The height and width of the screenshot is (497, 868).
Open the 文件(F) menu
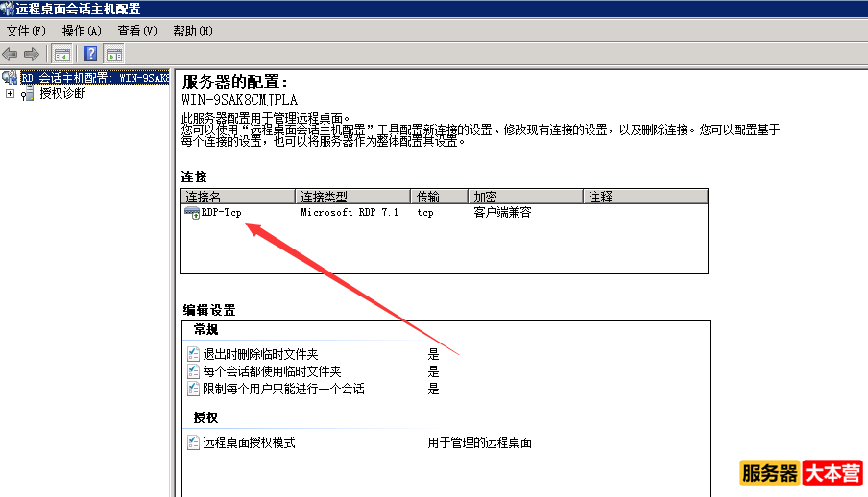click(26, 31)
